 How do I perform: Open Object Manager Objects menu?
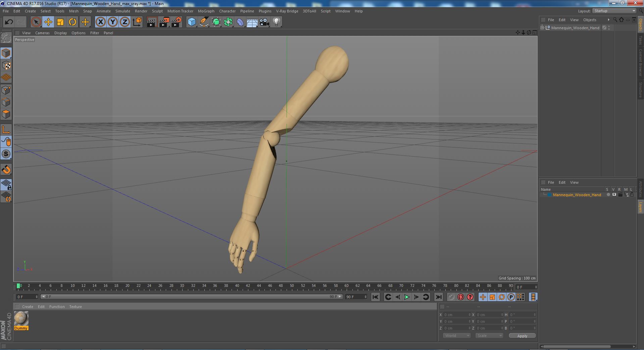coord(590,20)
